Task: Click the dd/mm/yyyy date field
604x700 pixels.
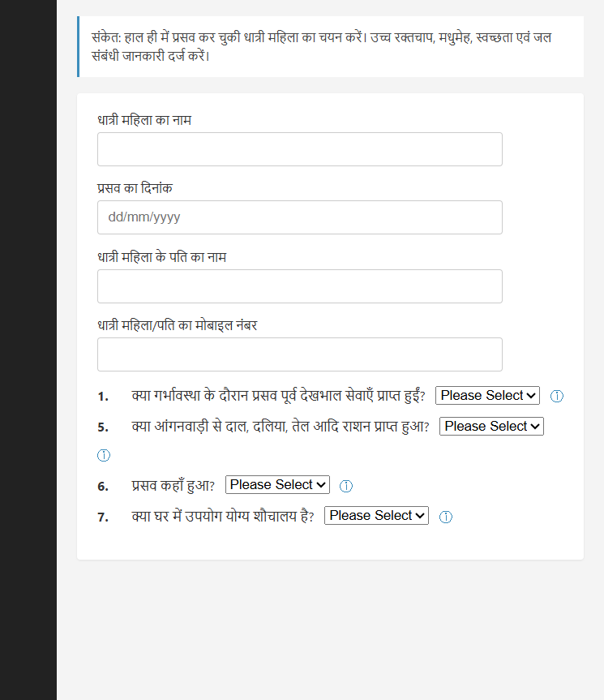Action: 299,217
